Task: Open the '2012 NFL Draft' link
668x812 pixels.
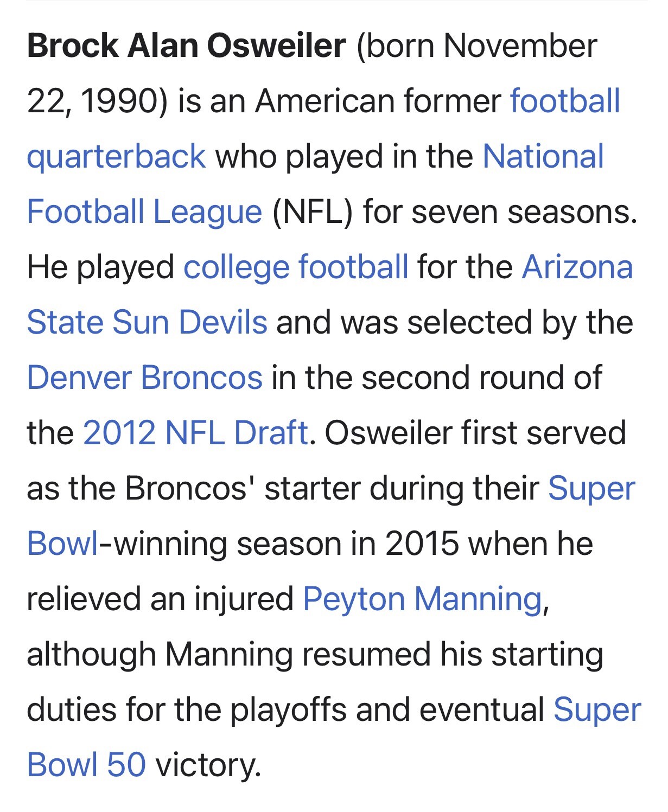Action: point(195,433)
